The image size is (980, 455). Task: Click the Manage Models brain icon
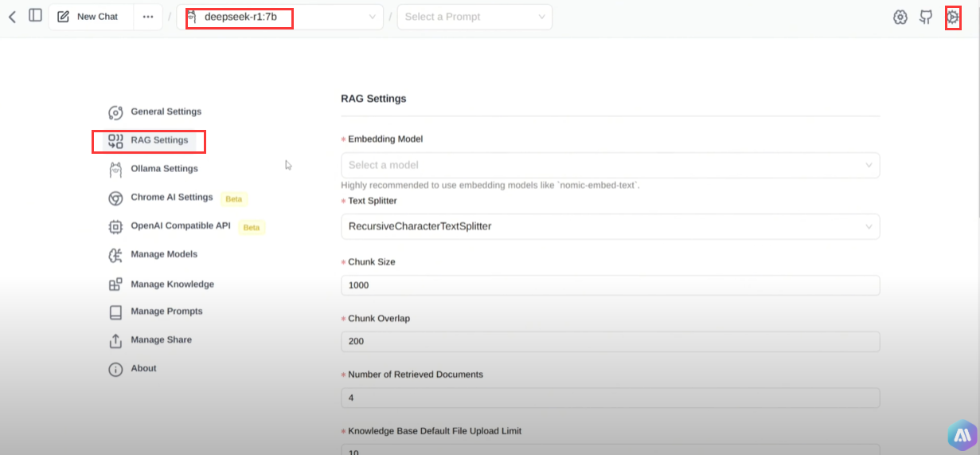pyautogui.click(x=115, y=255)
